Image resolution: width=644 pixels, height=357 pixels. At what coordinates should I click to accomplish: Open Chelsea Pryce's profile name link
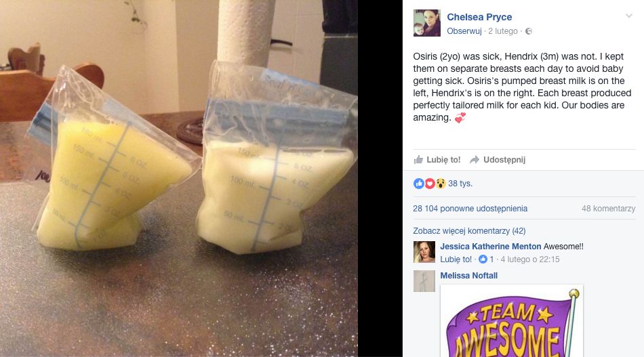[479, 17]
